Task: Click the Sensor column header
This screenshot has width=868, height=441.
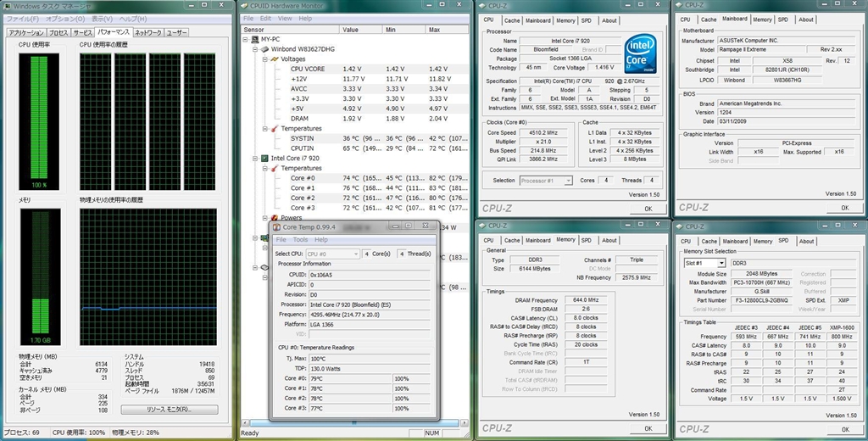Action: 290,30
